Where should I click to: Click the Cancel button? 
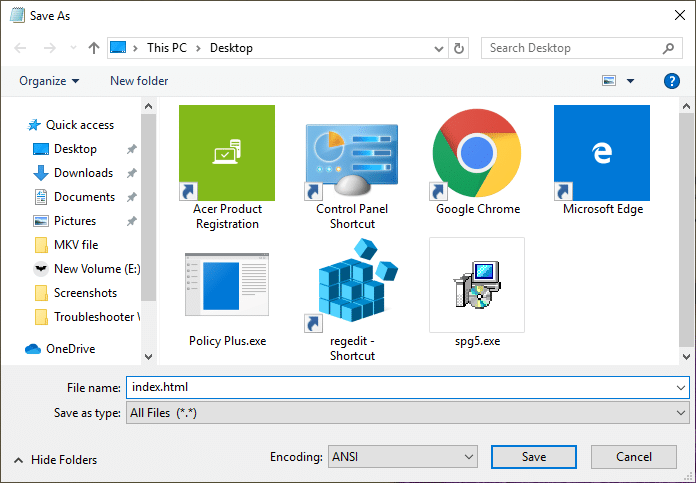click(634, 457)
